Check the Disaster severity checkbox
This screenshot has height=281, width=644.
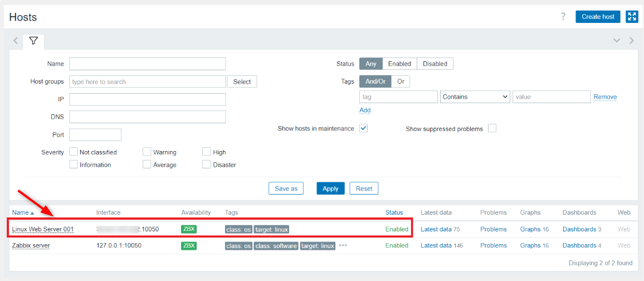pyautogui.click(x=207, y=164)
